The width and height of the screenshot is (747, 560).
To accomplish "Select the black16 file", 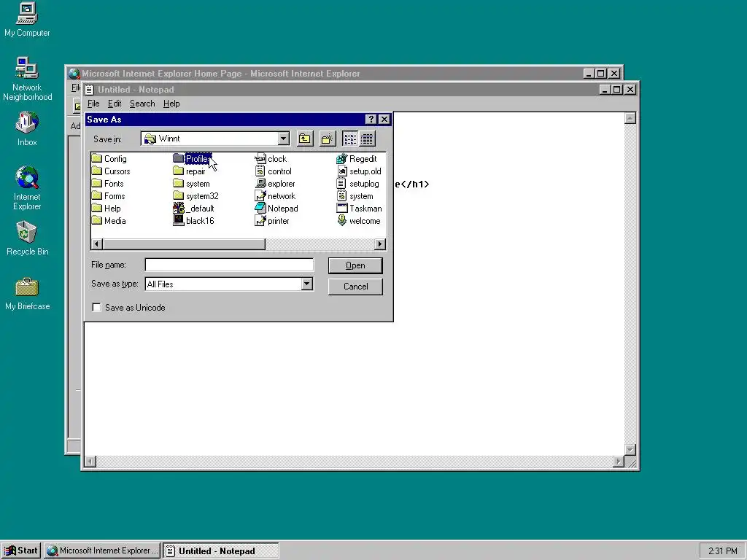I will (x=193, y=220).
